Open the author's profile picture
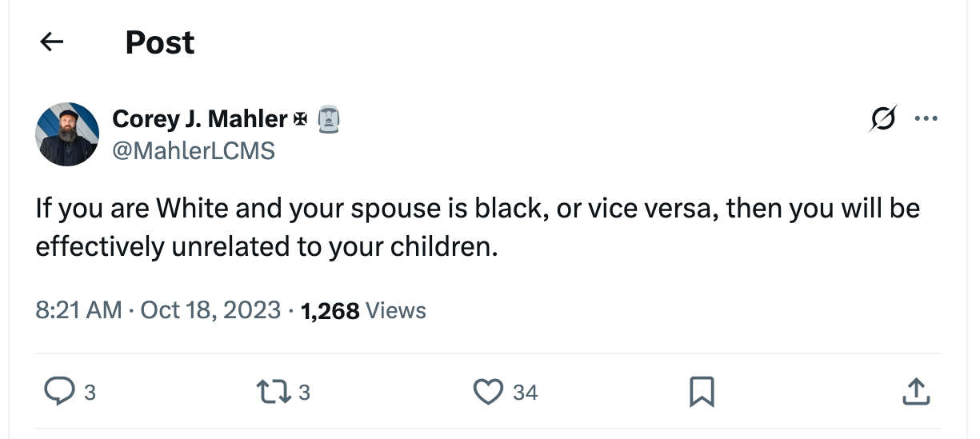 [67, 134]
